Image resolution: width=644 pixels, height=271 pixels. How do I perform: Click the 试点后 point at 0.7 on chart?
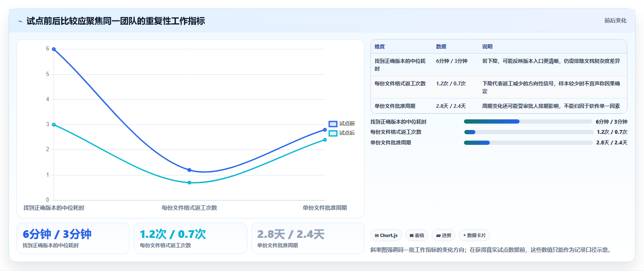[x=189, y=183]
